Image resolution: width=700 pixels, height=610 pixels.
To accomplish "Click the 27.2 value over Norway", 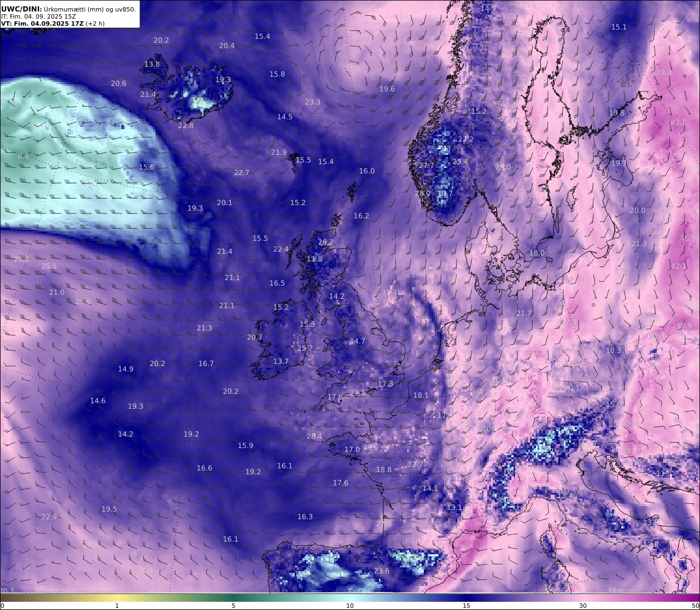I will click(x=466, y=140).
